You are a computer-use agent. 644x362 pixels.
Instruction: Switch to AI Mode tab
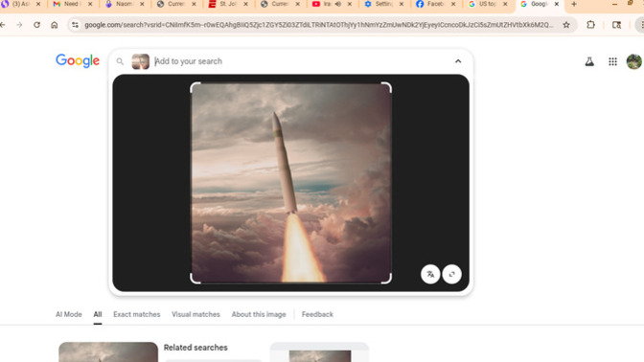coord(69,314)
